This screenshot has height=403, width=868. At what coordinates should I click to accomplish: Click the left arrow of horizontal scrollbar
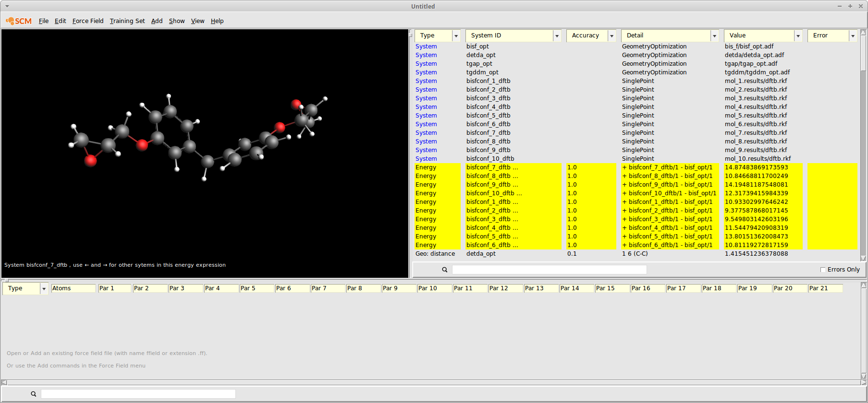point(4,382)
